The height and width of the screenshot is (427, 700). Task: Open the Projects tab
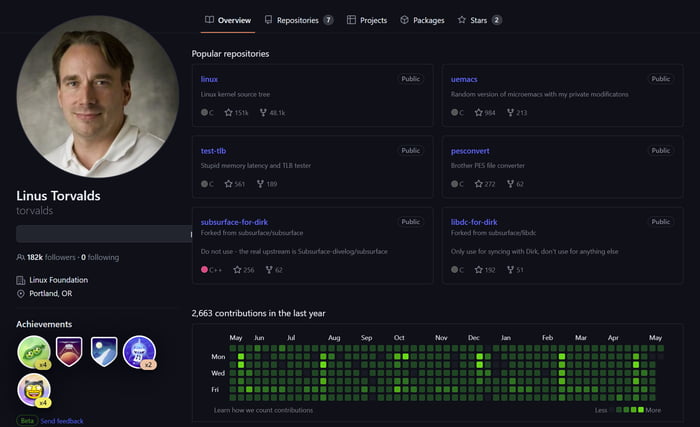367,19
